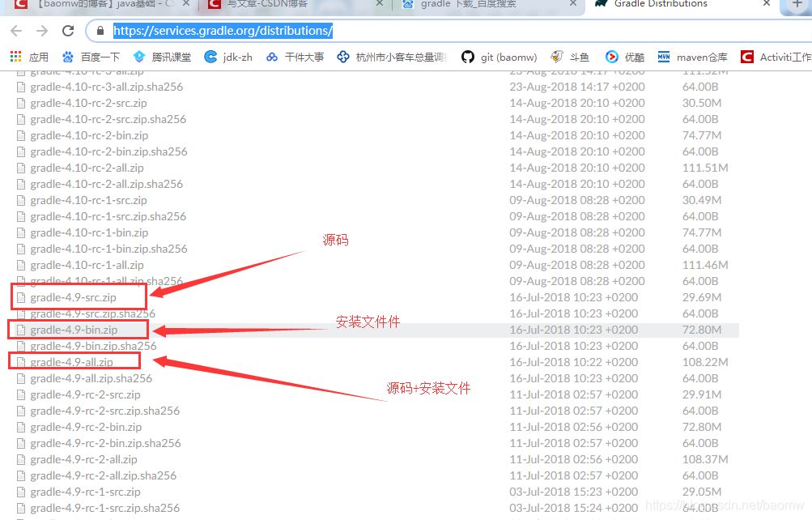The image size is (812, 520).
Task: Download gradle-4.9-src.zip
Action: [73, 297]
